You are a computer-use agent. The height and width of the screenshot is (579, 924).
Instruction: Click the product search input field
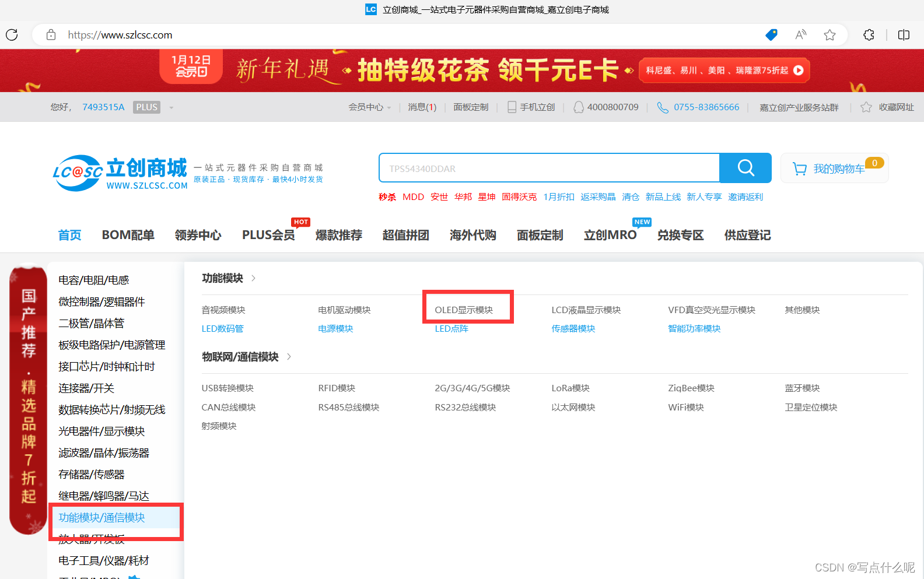(x=549, y=169)
